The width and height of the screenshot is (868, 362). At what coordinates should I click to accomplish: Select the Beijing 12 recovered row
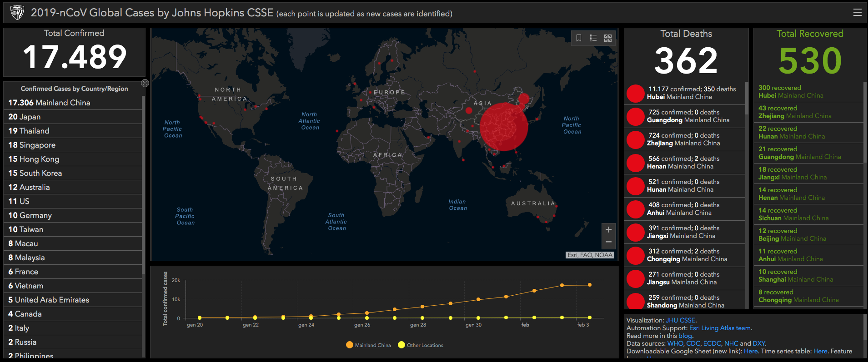click(808, 235)
